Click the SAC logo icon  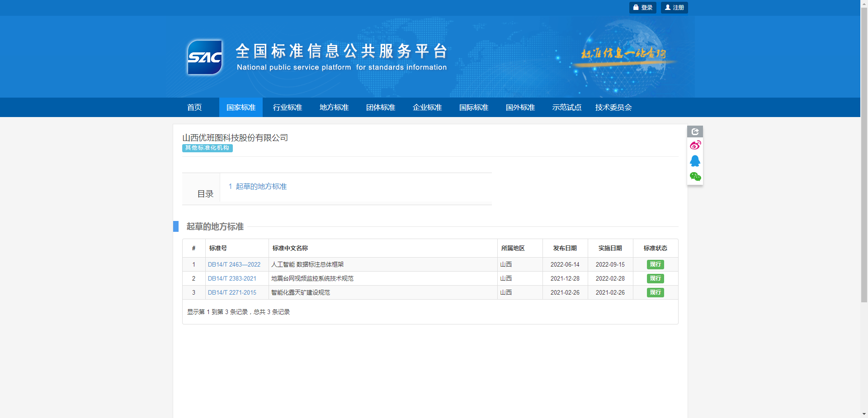pyautogui.click(x=205, y=57)
